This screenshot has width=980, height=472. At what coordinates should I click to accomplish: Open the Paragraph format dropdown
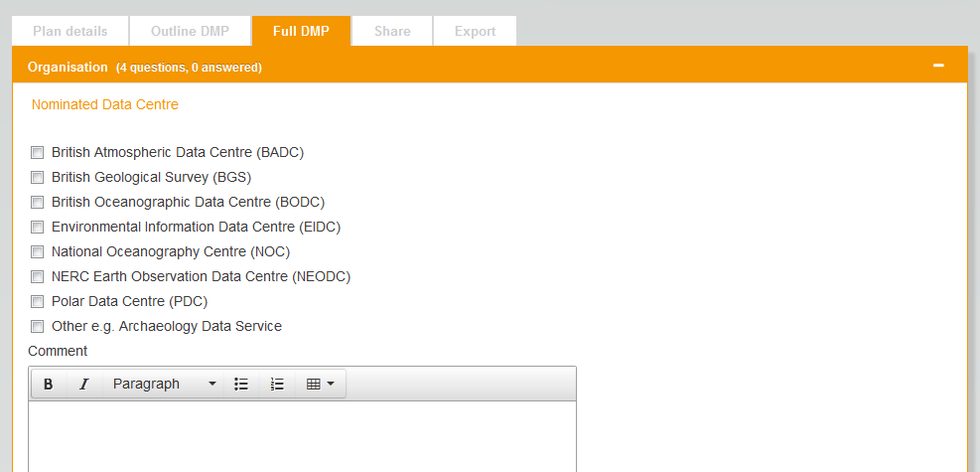click(164, 385)
